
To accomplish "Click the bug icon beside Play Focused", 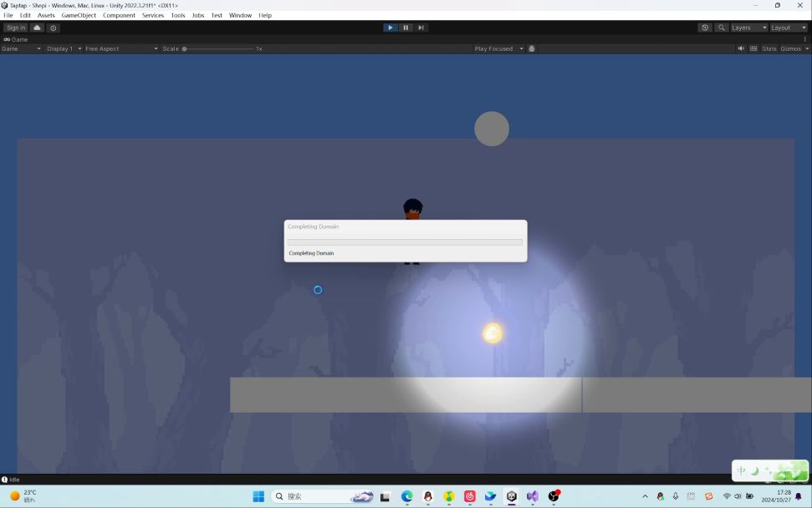I will coord(532,48).
